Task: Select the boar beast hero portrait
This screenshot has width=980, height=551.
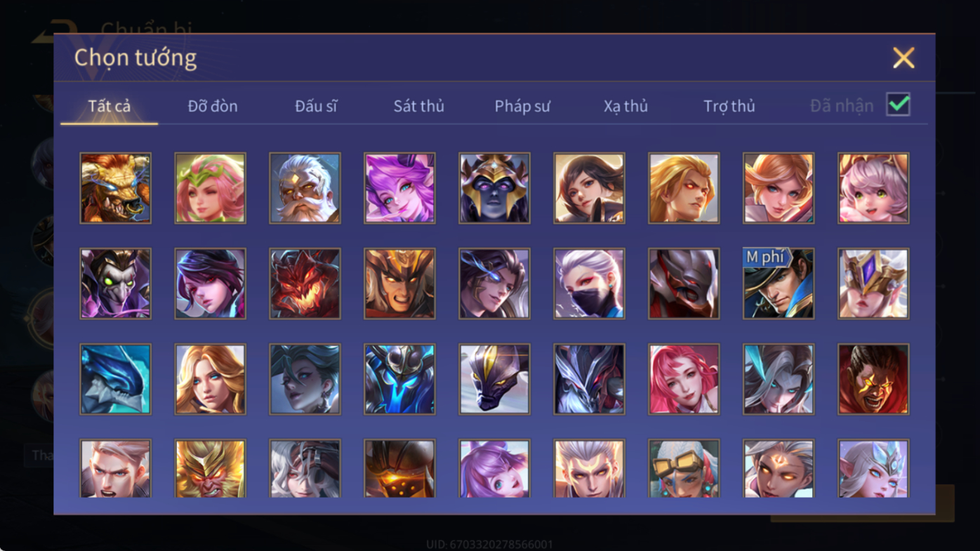Action: coord(115,188)
